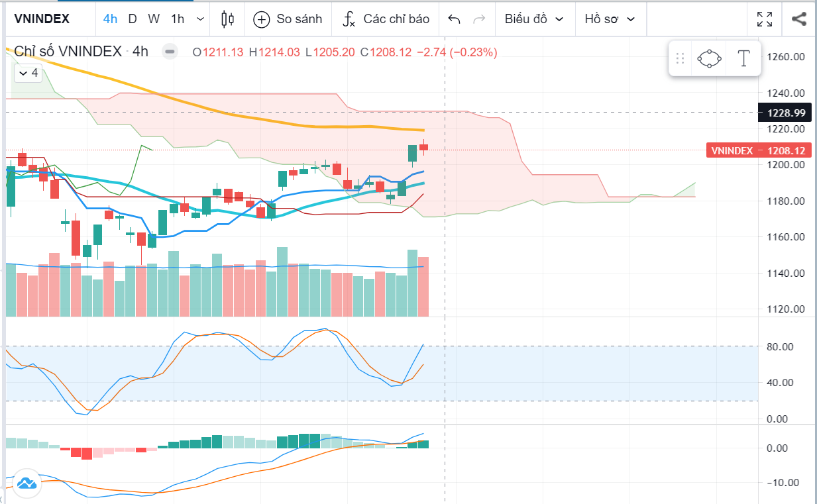Open the Biểu đồ dropdown menu
This screenshot has height=504, width=817.
[534, 19]
